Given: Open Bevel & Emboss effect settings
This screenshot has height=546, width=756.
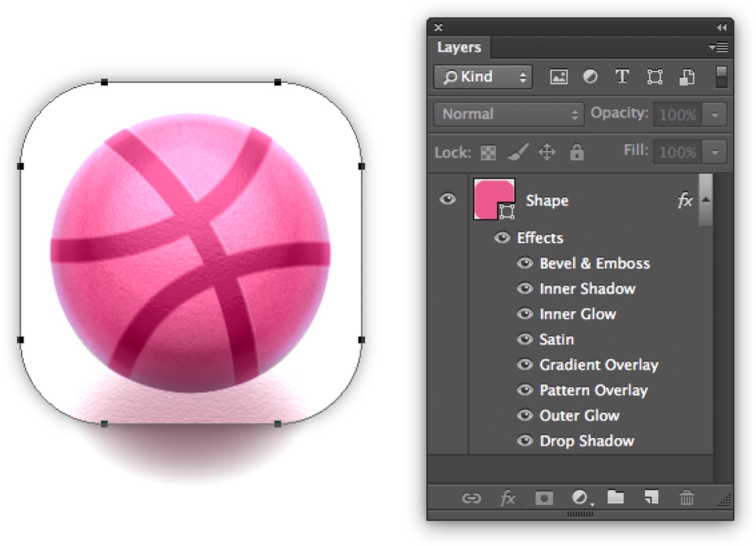Looking at the screenshot, I should (x=595, y=263).
